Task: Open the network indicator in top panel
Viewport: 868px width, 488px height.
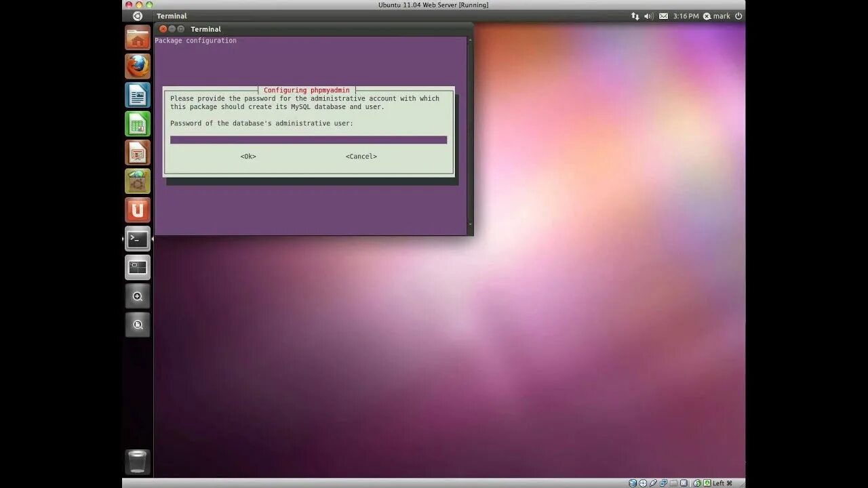Action: click(635, 16)
